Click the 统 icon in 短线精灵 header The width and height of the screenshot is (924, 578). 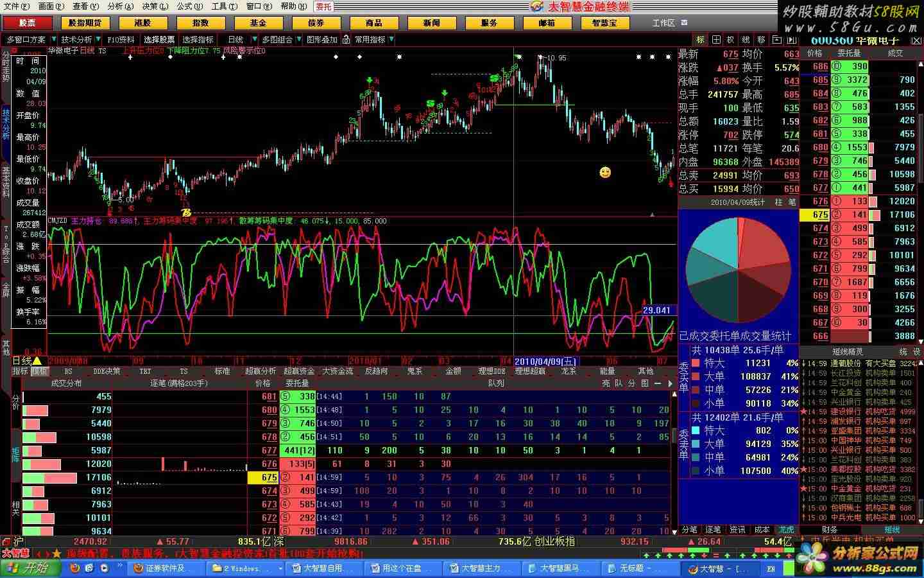point(903,352)
